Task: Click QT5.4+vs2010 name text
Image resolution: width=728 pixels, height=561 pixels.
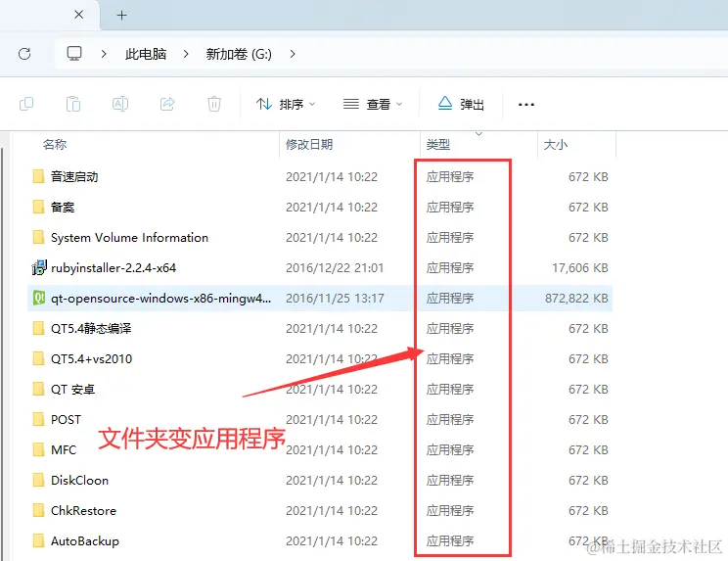Action: 91,358
